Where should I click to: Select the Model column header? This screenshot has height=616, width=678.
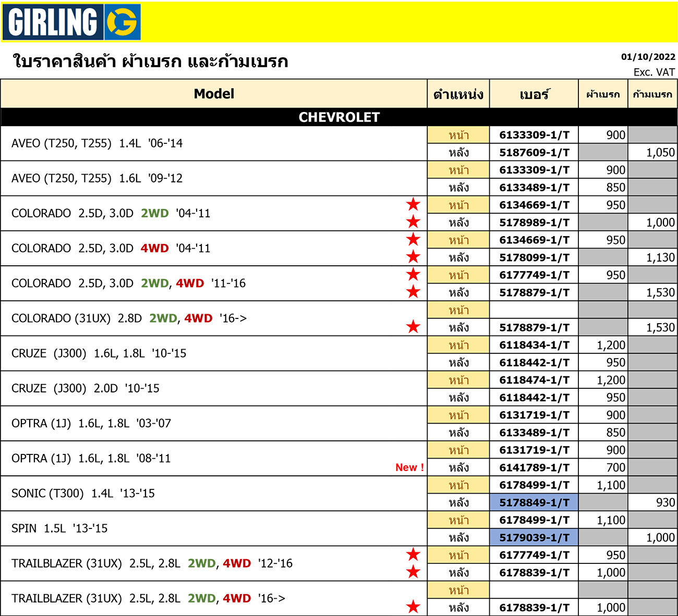(x=214, y=94)
